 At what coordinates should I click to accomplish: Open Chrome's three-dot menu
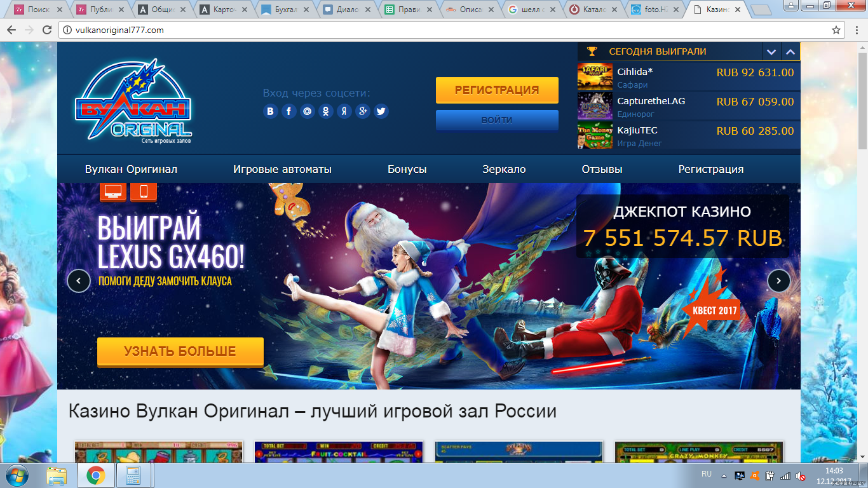855,30
